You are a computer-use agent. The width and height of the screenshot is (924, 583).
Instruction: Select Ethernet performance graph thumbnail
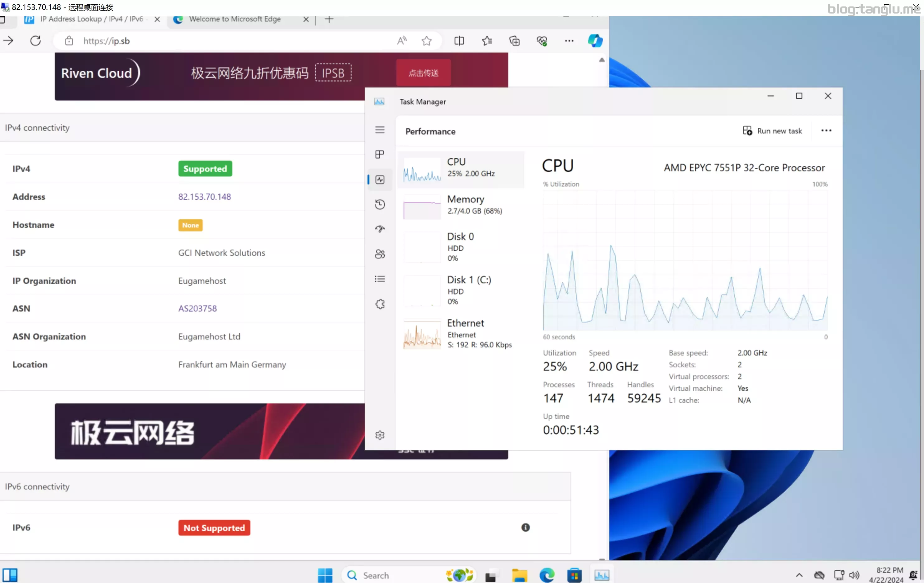click(422, 334)
